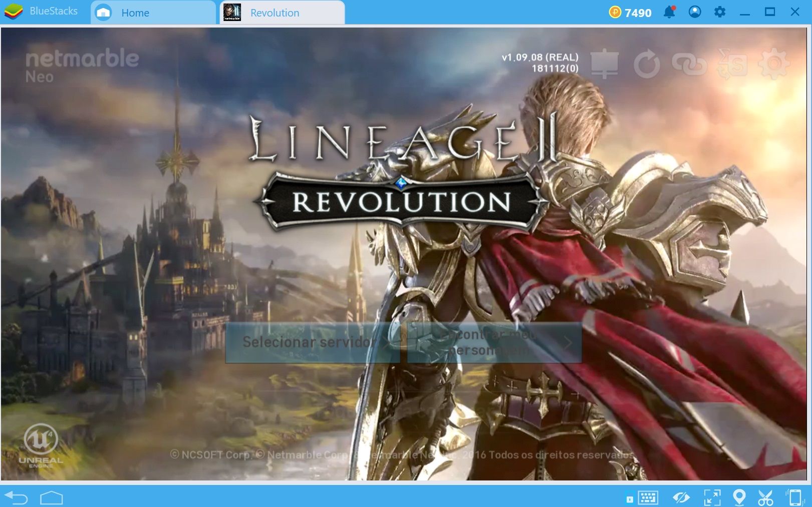Click the version text v1.09.08 (REAL)
This screenshot has height=507, width=812.
540,57
